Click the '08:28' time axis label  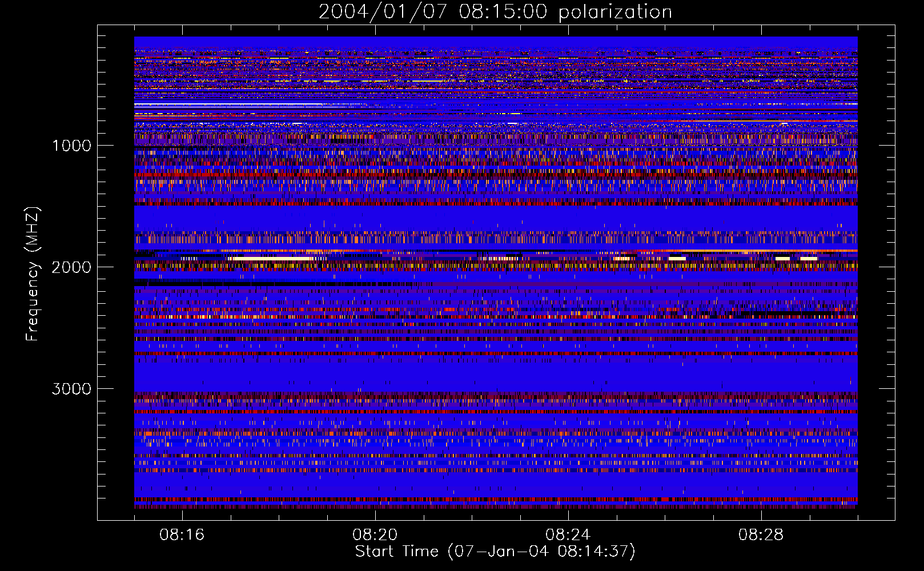pos(761,535)
